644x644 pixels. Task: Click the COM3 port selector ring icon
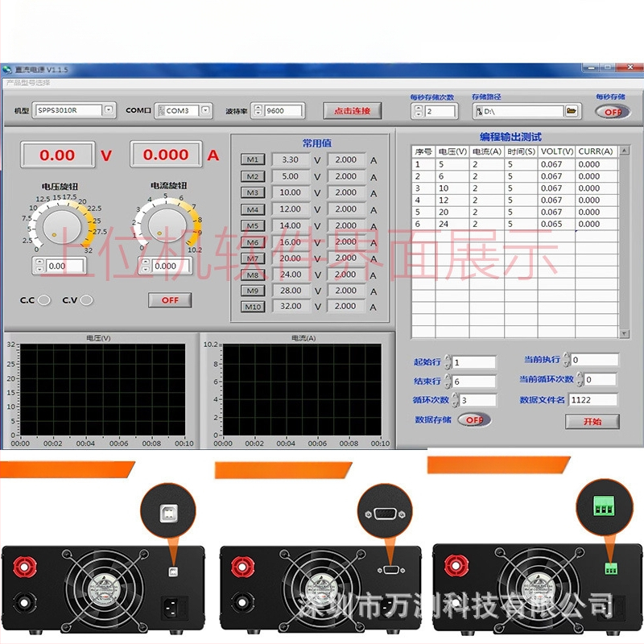click(161, 110)
